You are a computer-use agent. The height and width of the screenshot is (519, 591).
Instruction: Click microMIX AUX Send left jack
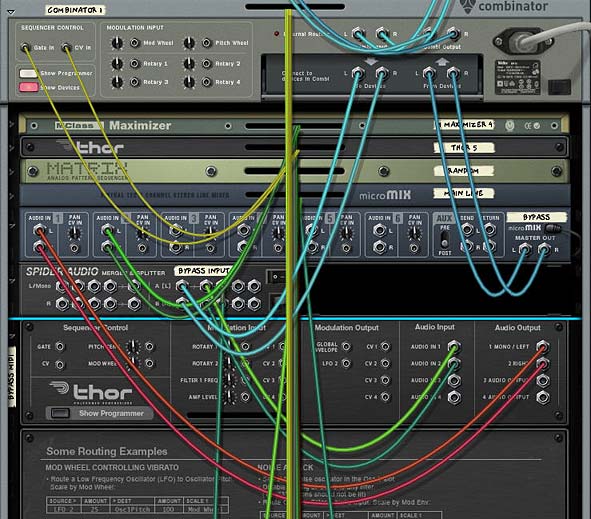click(x=467, y=229)
